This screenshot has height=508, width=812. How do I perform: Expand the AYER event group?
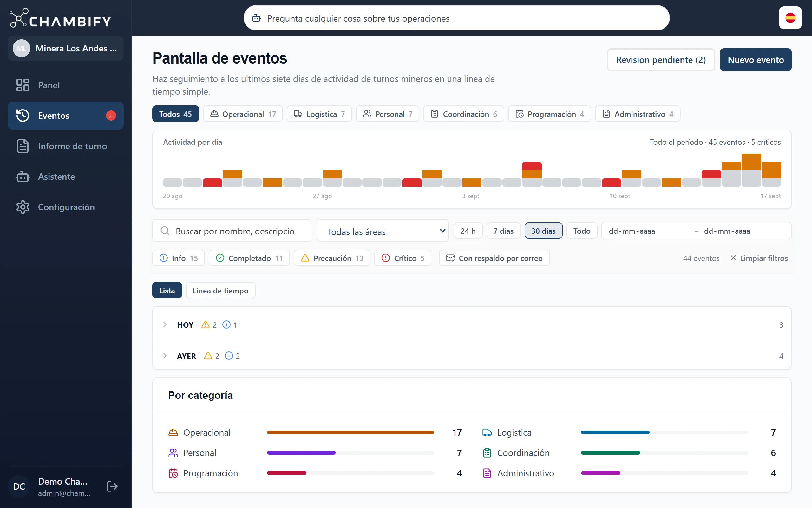[472, 356]
